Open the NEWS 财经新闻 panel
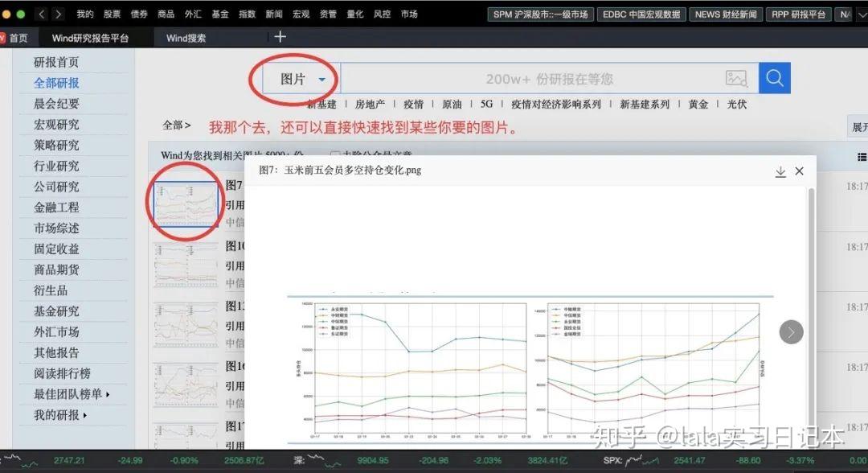868x473 pixels. 726,14
